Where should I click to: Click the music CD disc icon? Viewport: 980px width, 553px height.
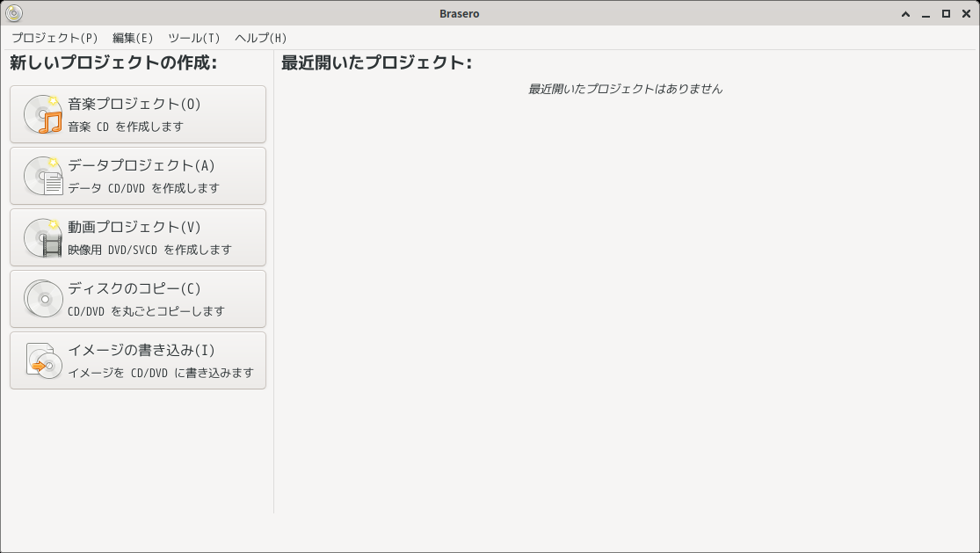pyautogui.click(x=43, y=114)
